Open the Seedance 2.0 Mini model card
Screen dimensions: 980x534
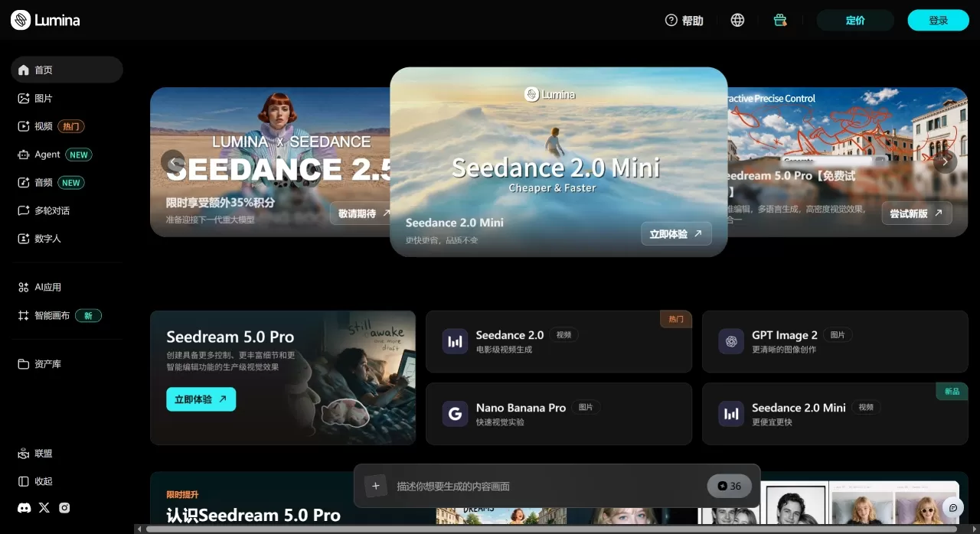pos(835,414)
